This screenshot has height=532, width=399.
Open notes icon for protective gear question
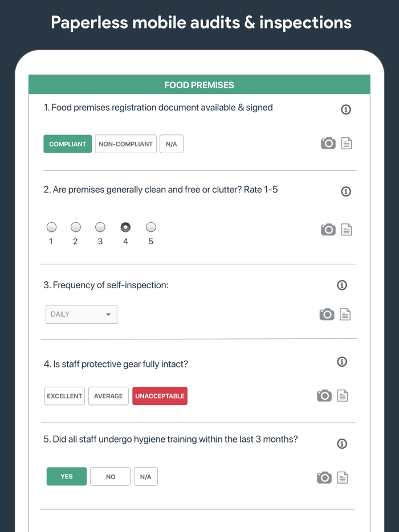(343, 396)
